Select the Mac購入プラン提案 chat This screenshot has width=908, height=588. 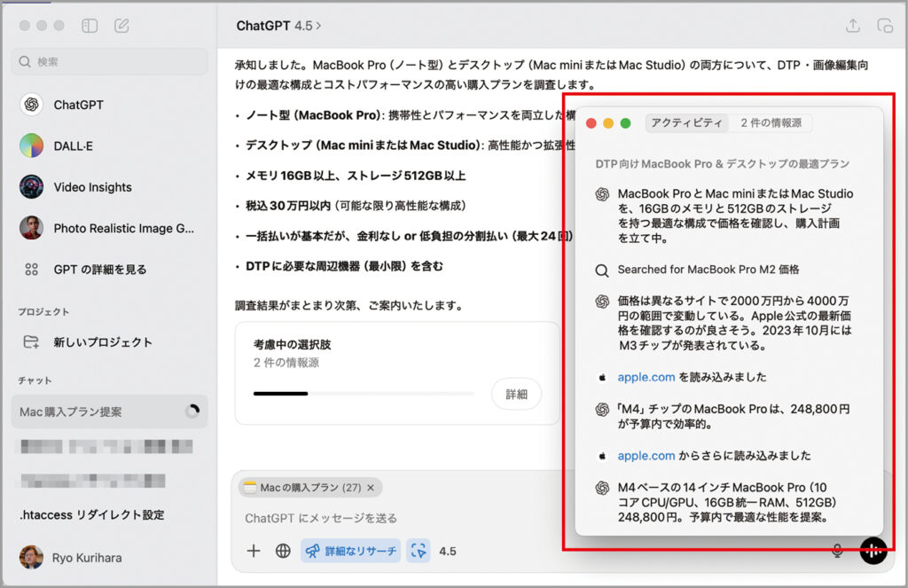(109, 412)
